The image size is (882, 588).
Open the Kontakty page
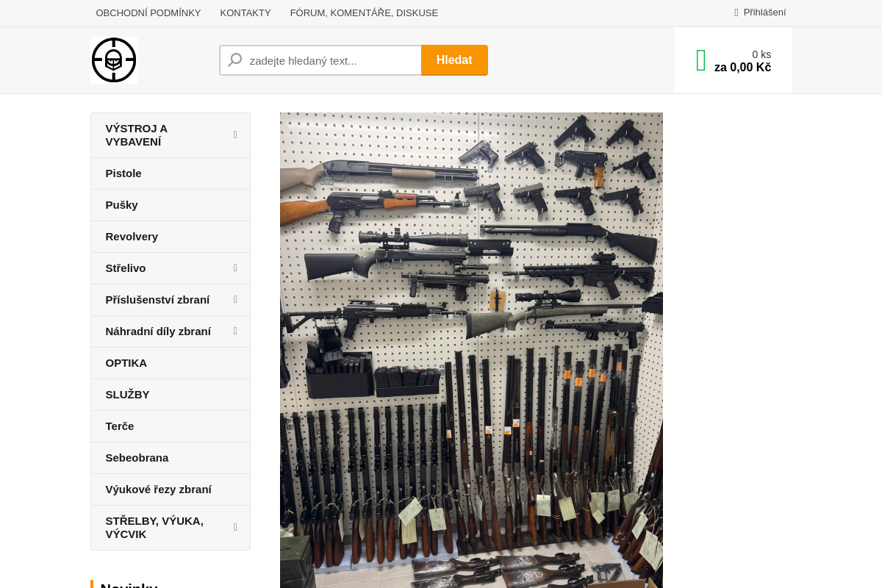pos(245,12)
